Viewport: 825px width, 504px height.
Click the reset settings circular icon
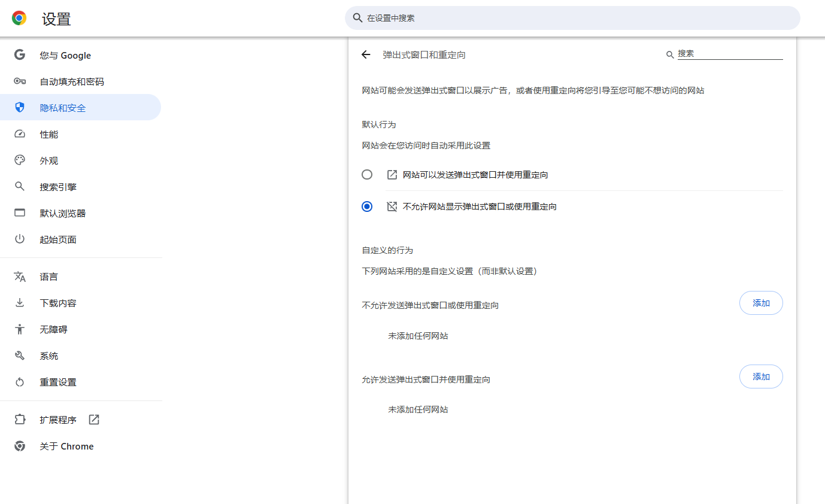(x=20, y=382)
